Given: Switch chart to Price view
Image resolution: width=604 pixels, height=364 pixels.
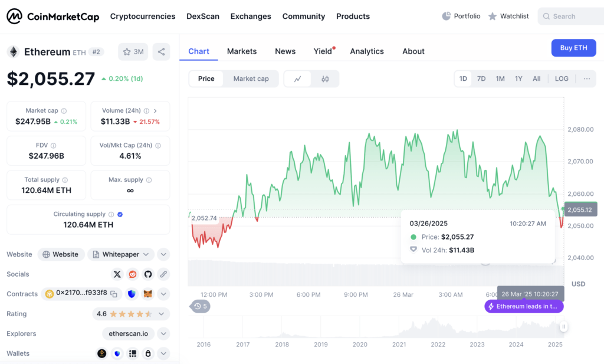Looking at the screenshot, I should [x=206, y=78].
